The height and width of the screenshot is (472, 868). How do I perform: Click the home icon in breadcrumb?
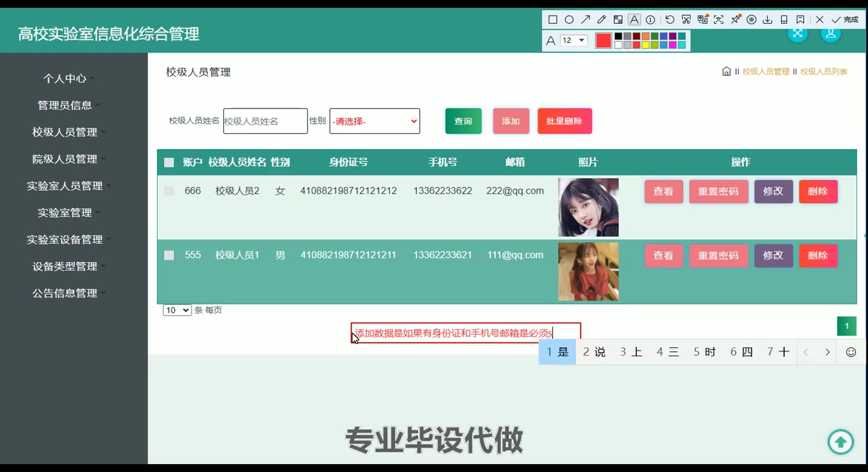pyautogui.click(x=727, y=71)
